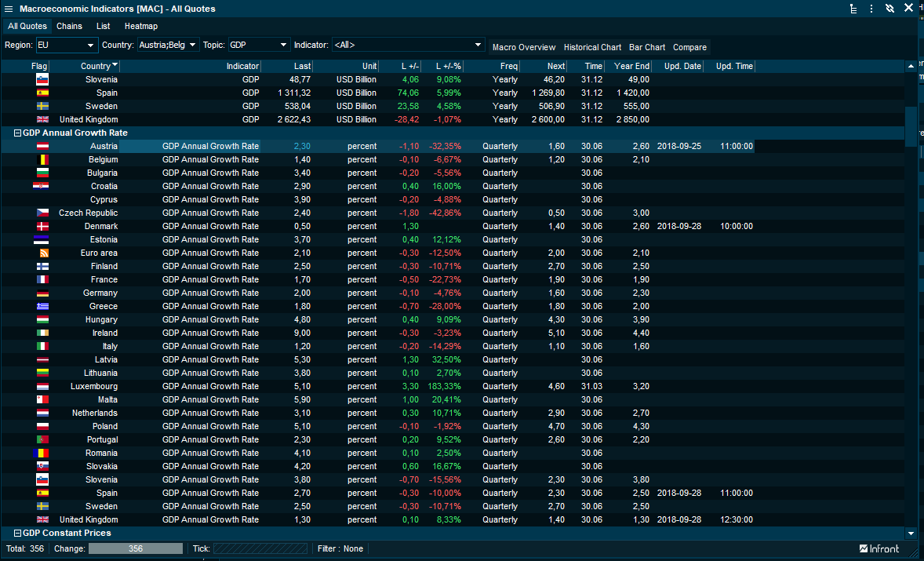This screenshot has width=924, height=561.
Task: Click the Austria flag icon
Action: pyautogui.click(x=42, y=146)
